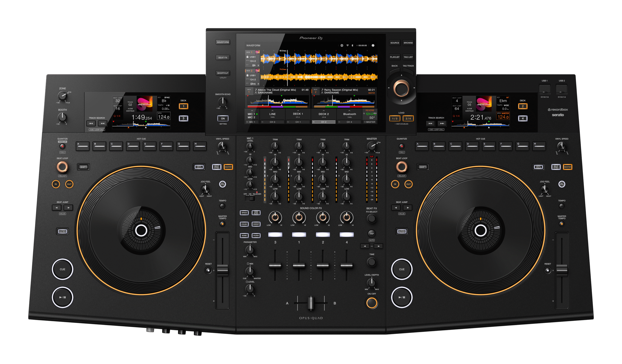Viewport: 622px width, 364px height.
Task: Tap the Rainy Season overview waveform
Action: coord(344,101)
